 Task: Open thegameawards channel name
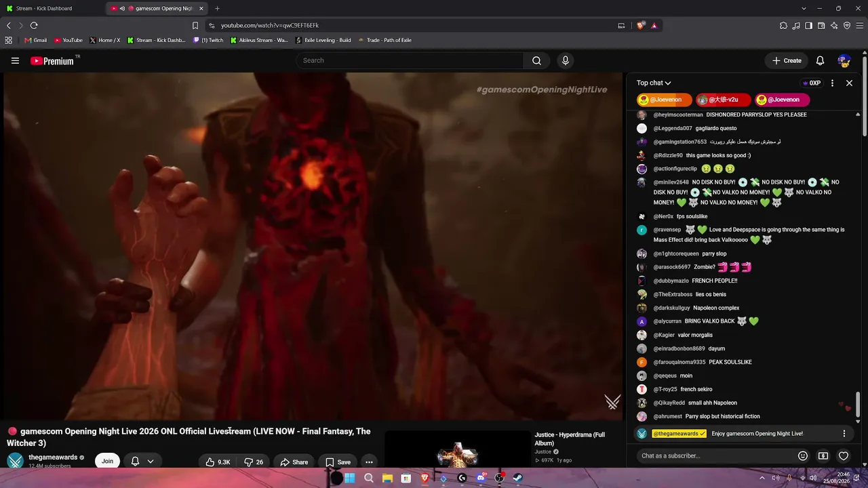click(53, 457)
